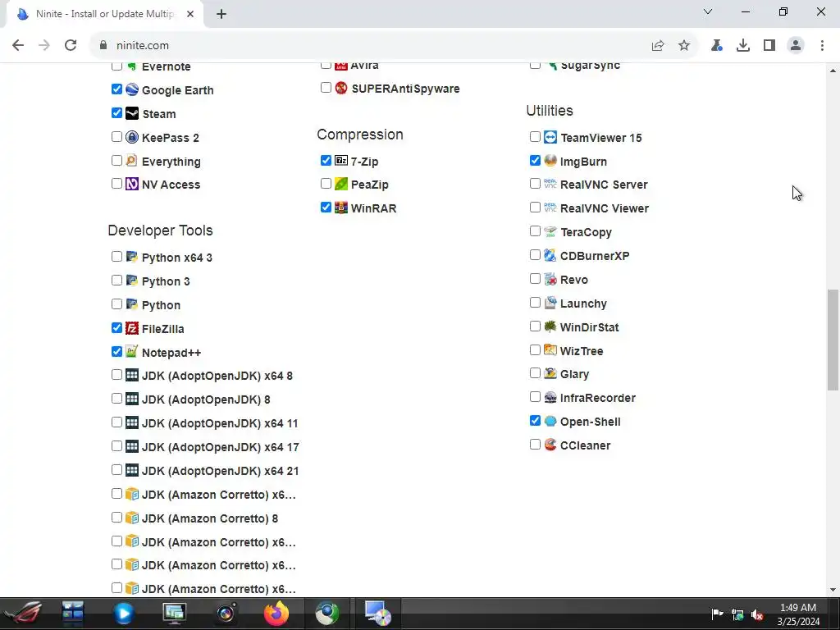Click the PeaZip green icon
Viewport: 840px width, 630px height.
(x=341, y=185)
